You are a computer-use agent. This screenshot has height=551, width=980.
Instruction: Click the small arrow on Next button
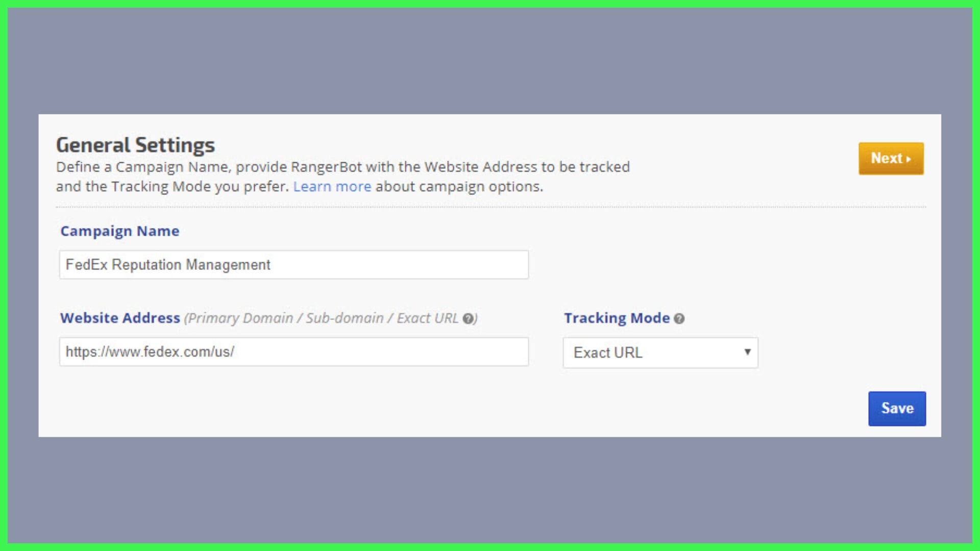tap(909, 159)
